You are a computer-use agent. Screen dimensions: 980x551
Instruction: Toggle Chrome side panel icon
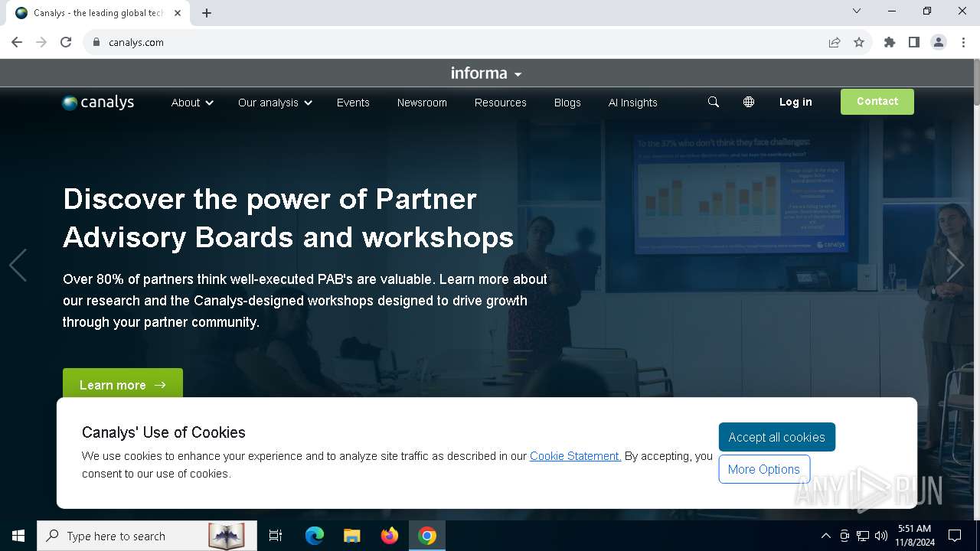click(914, 42)
